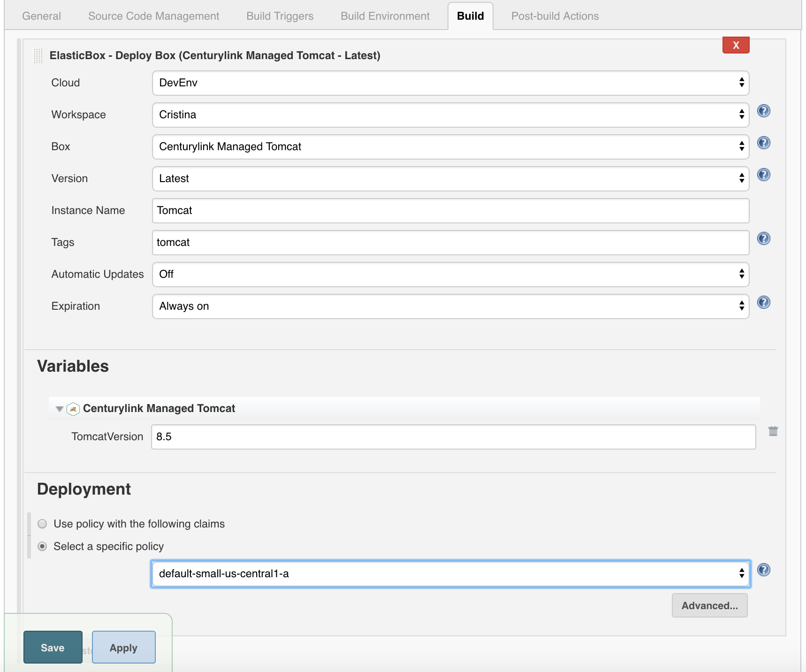Click into the TomcatVersion field
This screenshot has height=672, width=806.
(453, 437)
